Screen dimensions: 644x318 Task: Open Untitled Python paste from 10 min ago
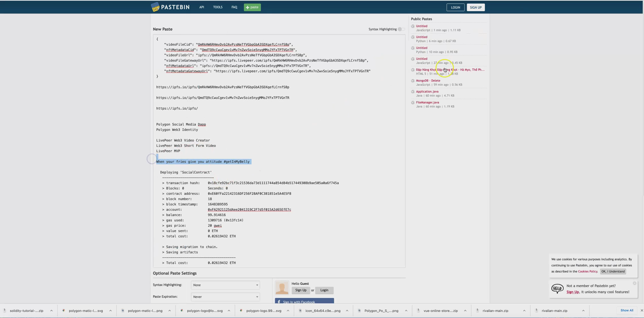click(422, 48)
